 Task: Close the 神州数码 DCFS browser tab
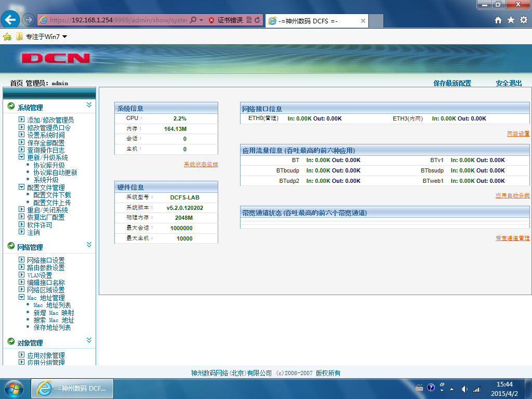pos(363,21)
